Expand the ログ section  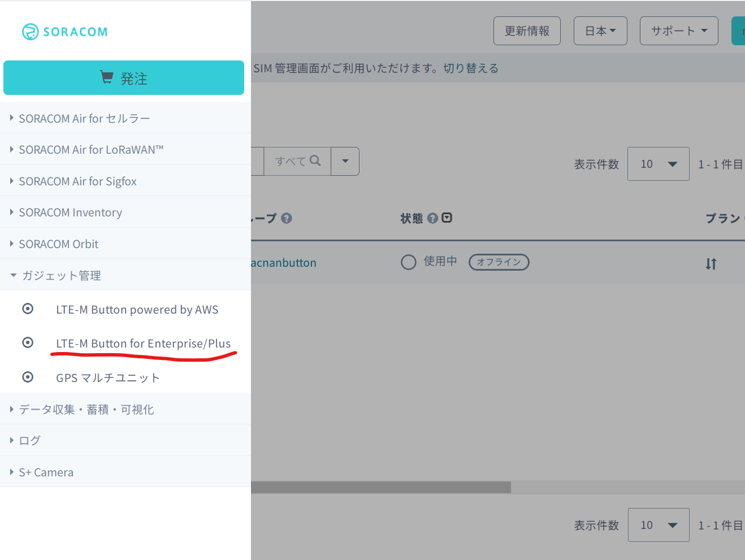pos(125,440)
